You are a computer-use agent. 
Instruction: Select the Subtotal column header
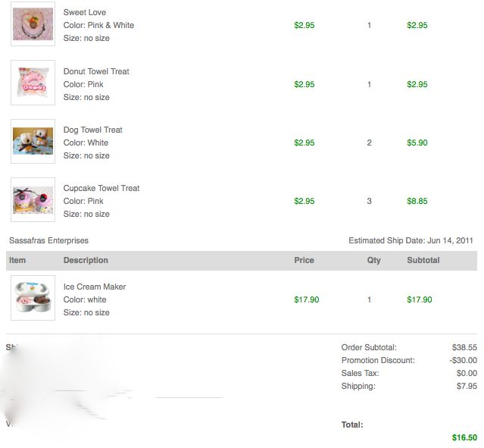[423, 260]
